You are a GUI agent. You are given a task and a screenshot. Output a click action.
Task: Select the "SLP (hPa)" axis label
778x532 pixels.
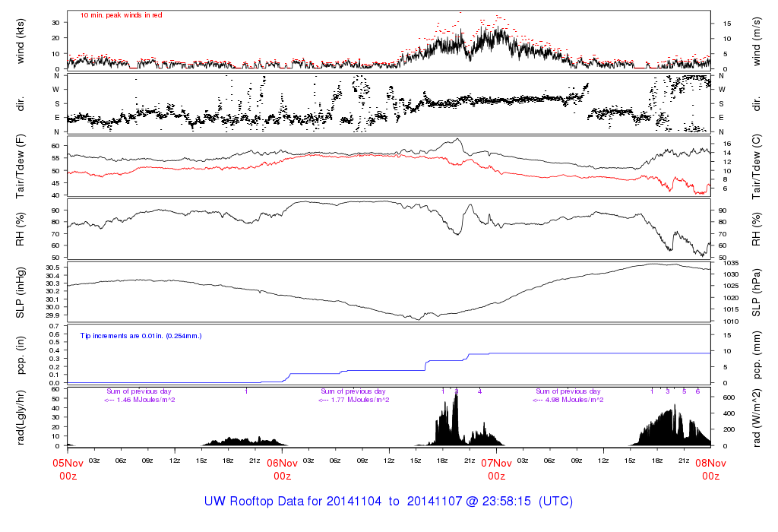click(x=756, y=293)
